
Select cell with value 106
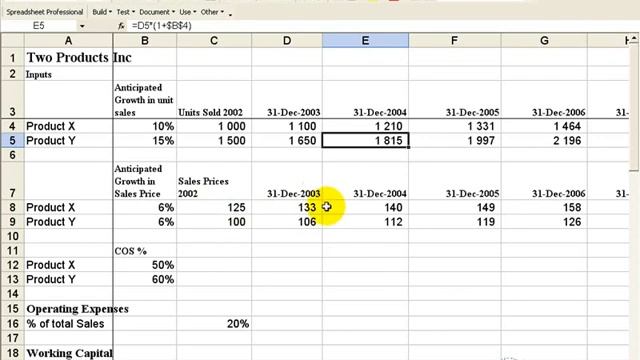coord(287,222)
